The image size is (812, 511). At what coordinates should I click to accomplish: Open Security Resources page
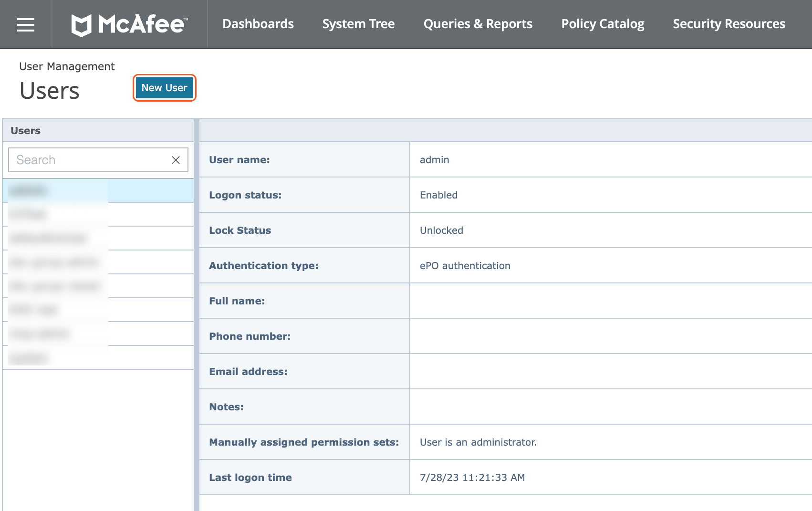click(x=729, y=24)
